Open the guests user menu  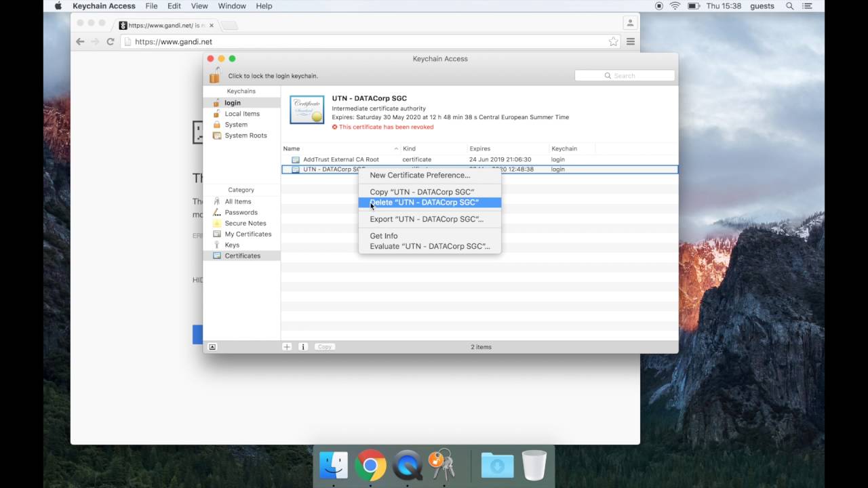(762, 6)
